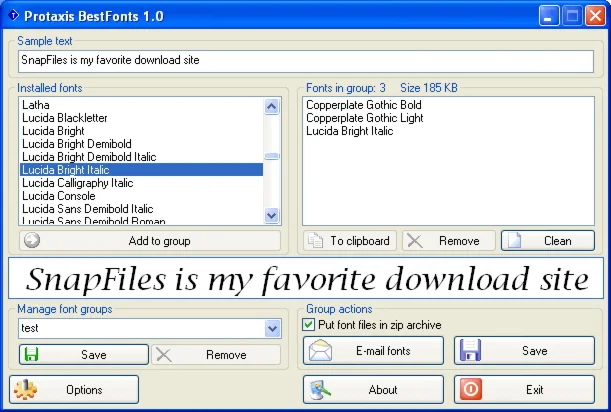Click Remove under the fonts in group list
This screenshot has height=412, width=611.
click(x=449, y=240)
